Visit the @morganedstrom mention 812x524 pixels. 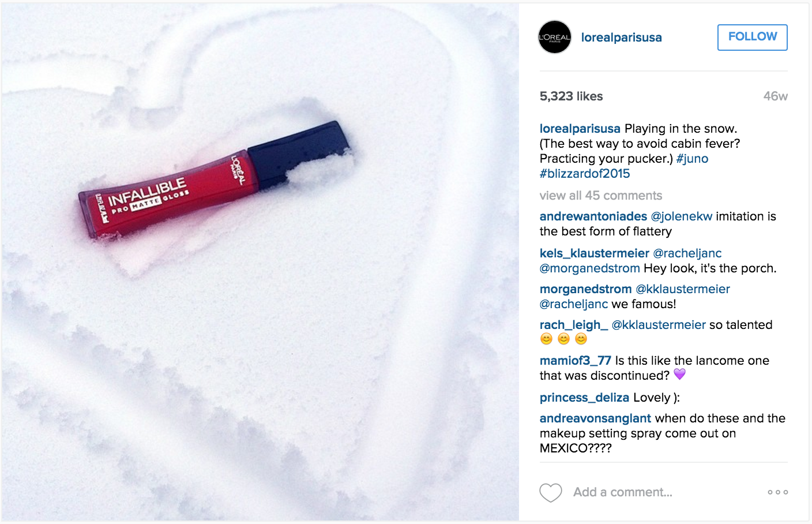click(589, 268)
